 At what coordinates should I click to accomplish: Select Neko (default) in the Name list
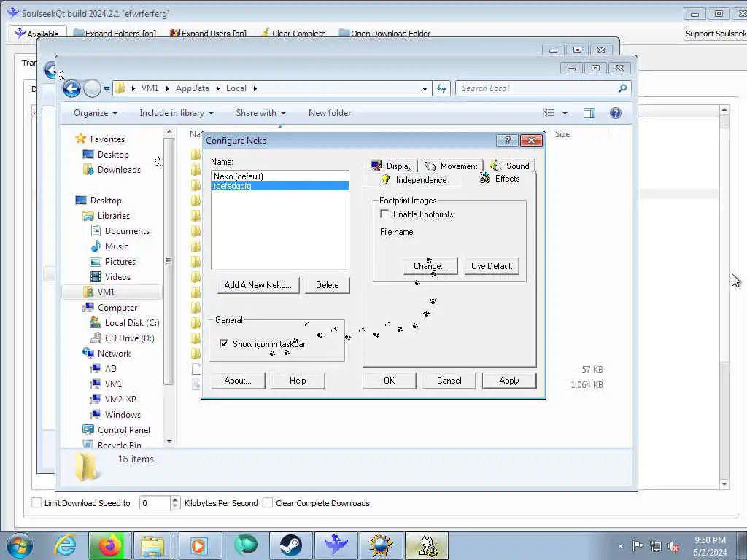[x=280, y=176]
